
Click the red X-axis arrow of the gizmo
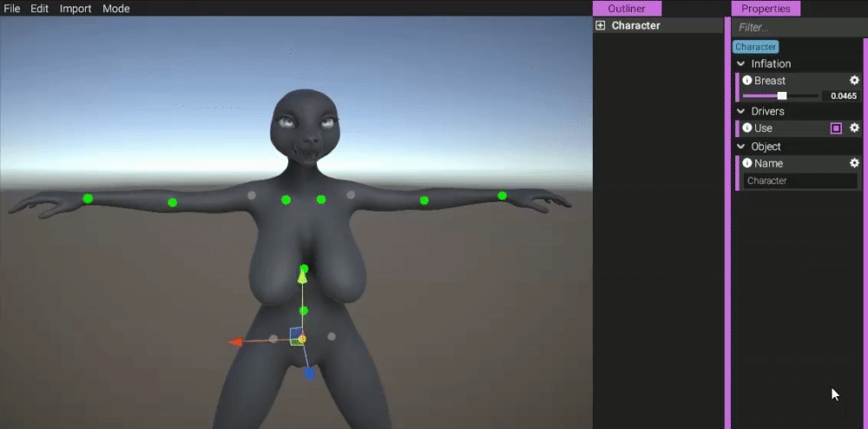(236, 341)
